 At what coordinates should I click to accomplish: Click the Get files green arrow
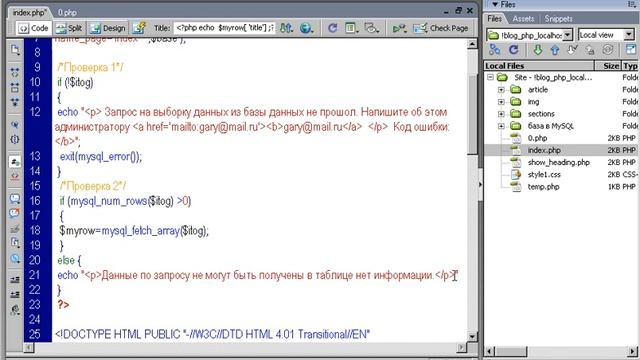coord(538,50)
